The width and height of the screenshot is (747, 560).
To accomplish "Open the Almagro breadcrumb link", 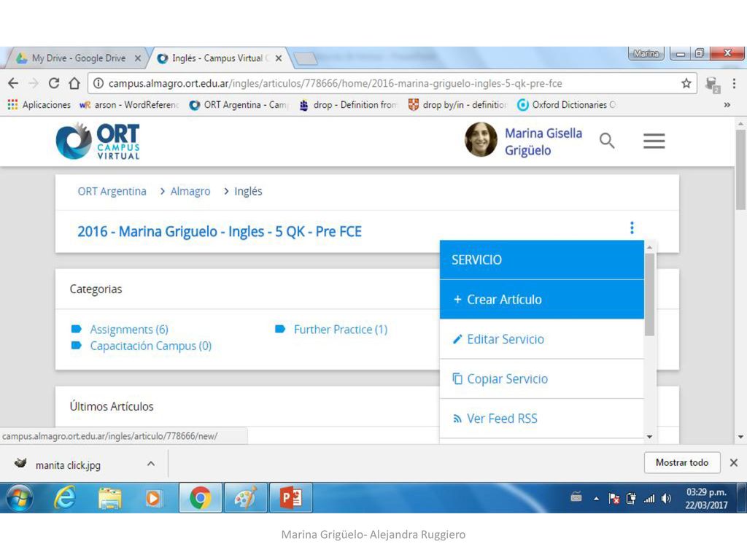I will point(190,191).
